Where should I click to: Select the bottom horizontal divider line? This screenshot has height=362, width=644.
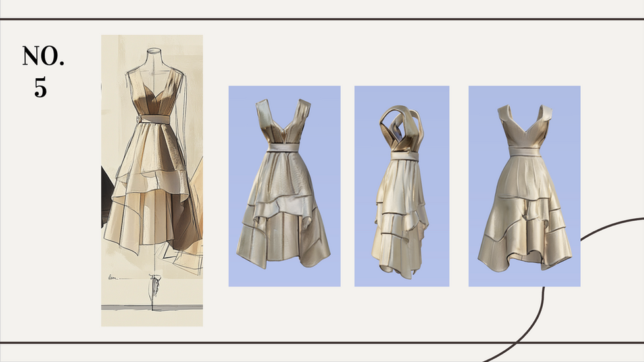(322, 342)
